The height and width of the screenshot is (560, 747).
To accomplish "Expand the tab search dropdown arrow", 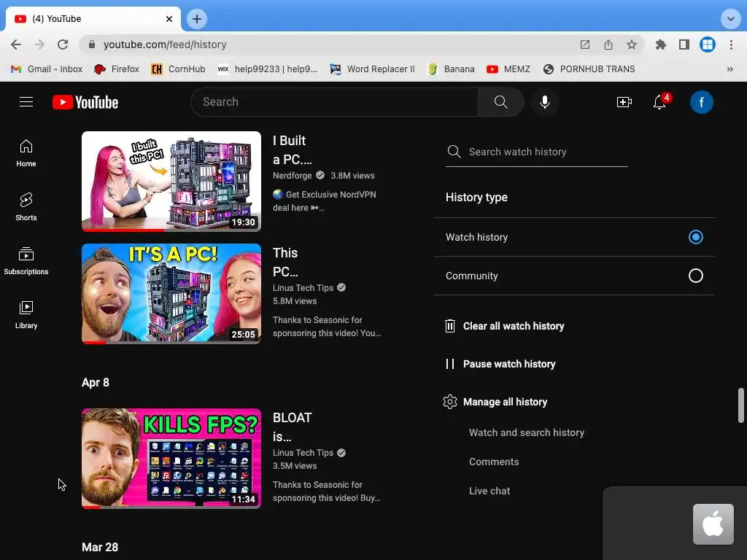I will [730, 19].
